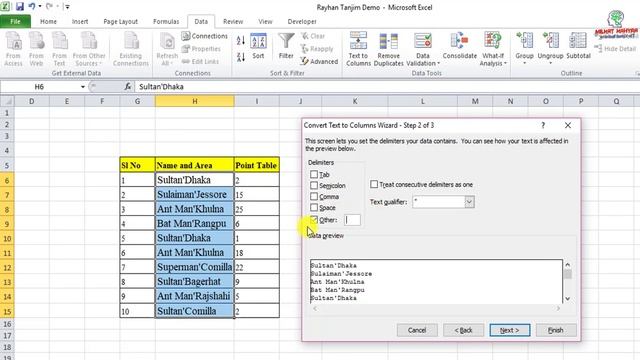The image size is (640, 360).
Task: Switch to the View tab
Action: tap(265, 22)
